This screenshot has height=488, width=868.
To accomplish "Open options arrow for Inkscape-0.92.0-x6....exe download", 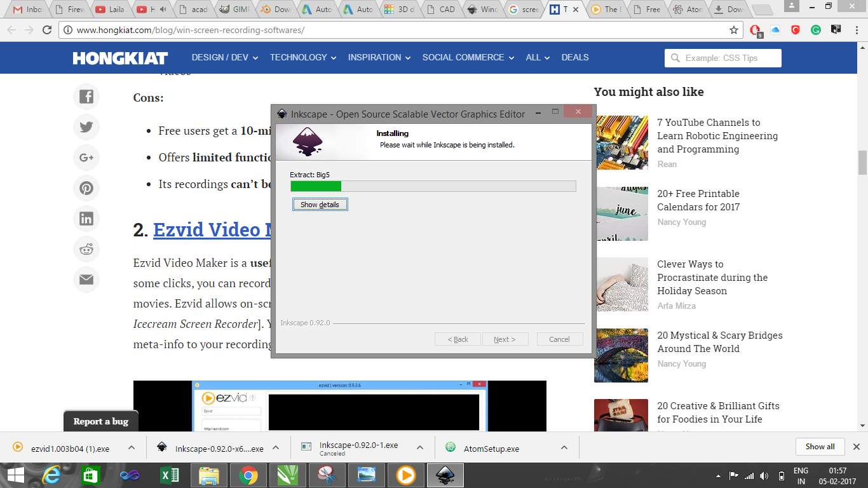I will (x=276, y=447).
